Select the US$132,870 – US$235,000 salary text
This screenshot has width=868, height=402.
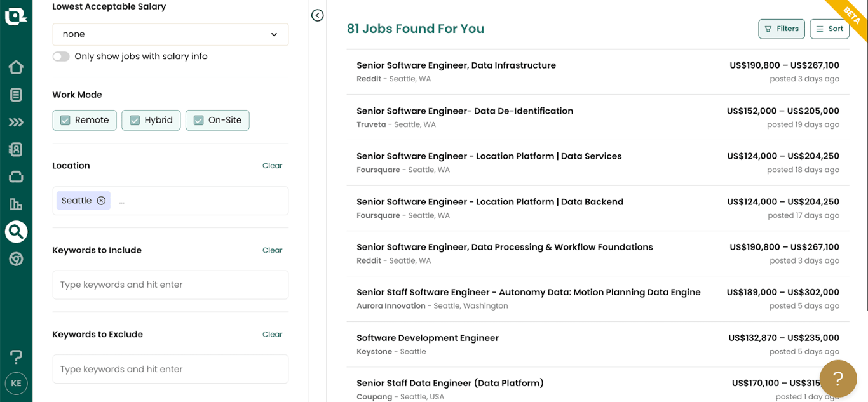click(x=783, y=338)
